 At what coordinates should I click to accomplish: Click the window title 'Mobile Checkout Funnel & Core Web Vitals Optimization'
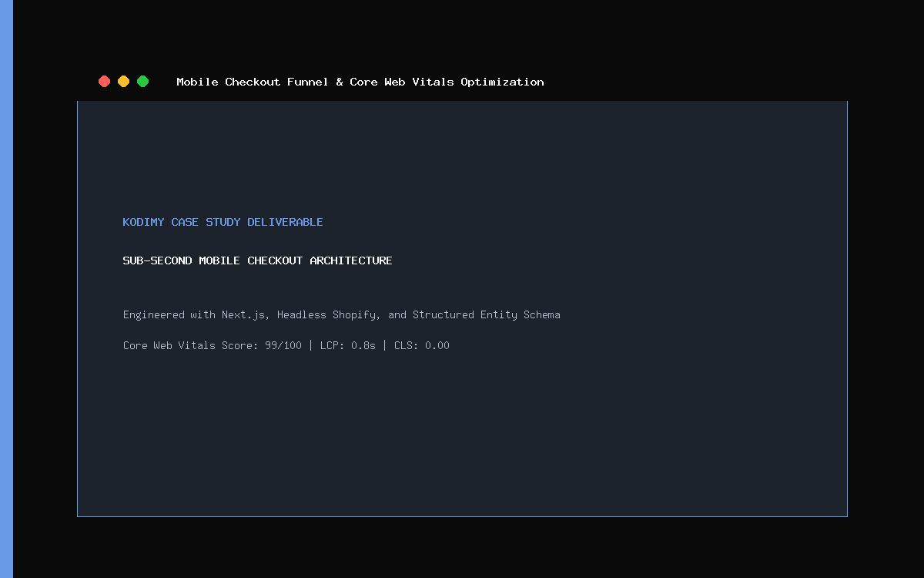click(360, 82)
